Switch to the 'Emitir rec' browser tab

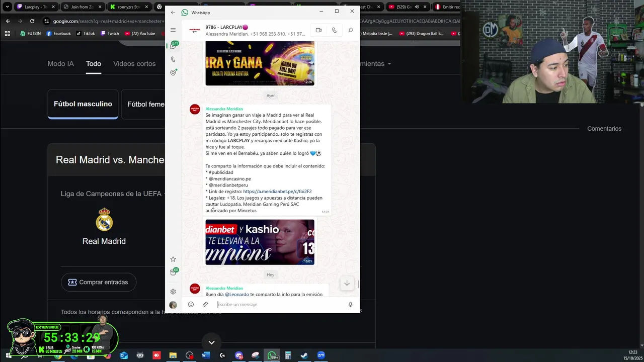coord(447,7)
